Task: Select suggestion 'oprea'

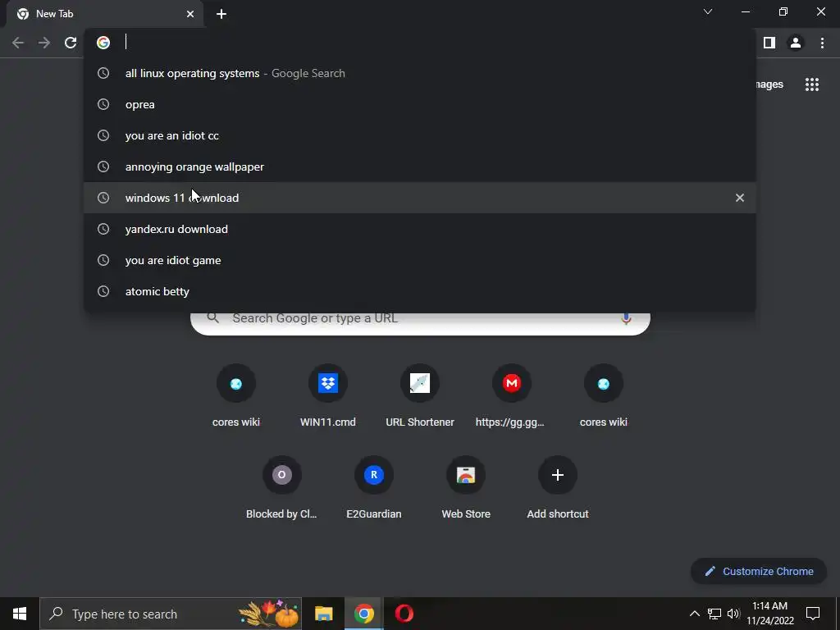Action: click(420, 104)
